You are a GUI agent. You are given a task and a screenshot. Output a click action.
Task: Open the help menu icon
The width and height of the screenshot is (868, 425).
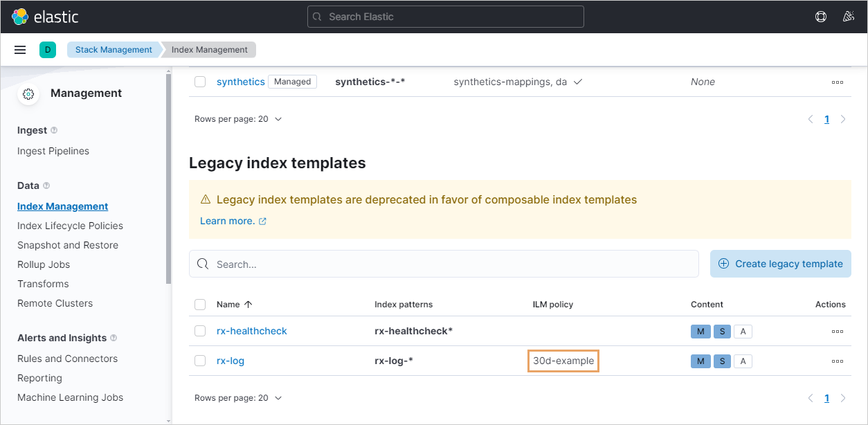click(x=821, y=17)
